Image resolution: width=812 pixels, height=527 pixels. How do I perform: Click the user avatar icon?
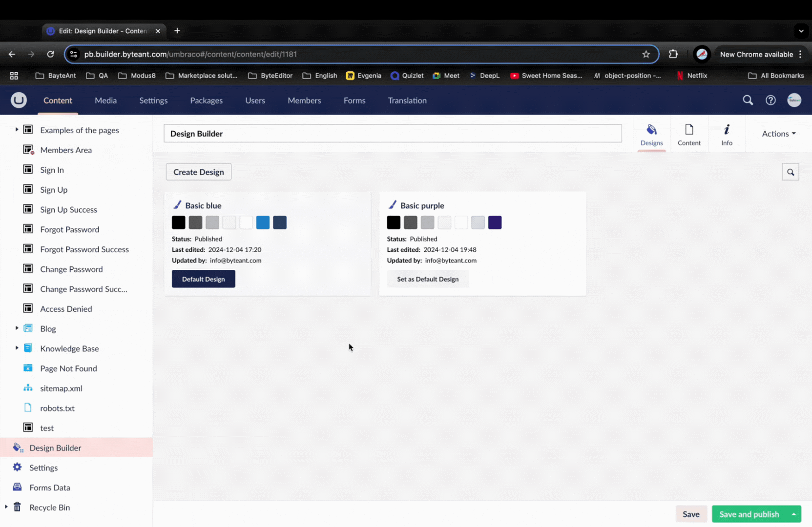tap(794, 100)
